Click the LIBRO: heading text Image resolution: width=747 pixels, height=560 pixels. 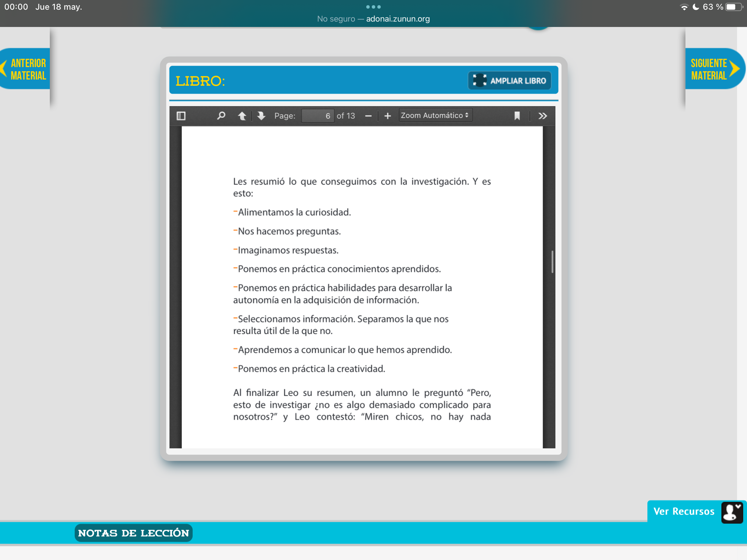[x=200, y=81]
